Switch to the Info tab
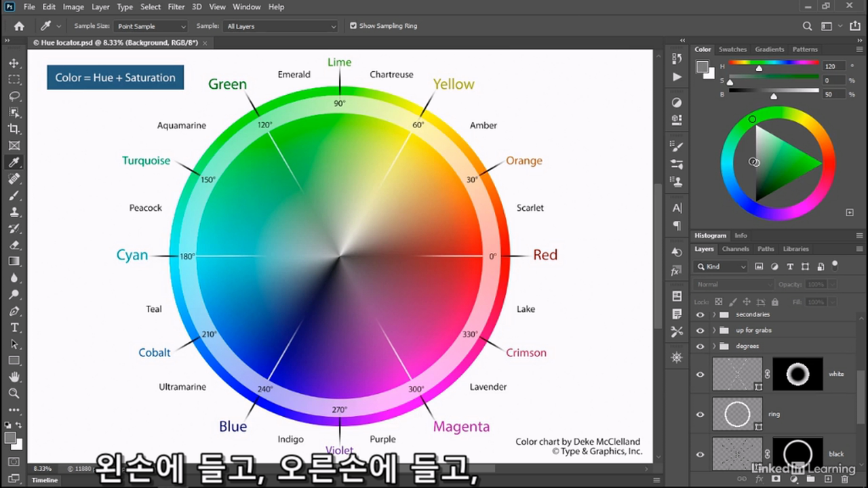 [x=741, y=236]
